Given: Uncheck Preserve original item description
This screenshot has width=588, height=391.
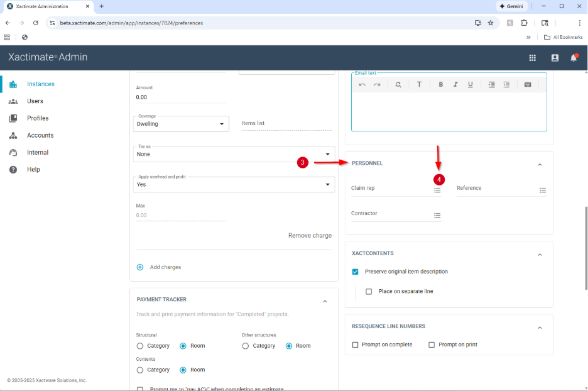Looking at the screenshot, I should click(355, 272).
